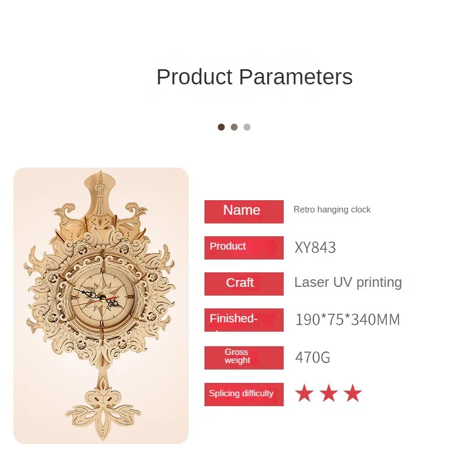Screen dimensions: 466x476
Task: Click the Splicing difficulty label
Action: (x=244, y=395)
